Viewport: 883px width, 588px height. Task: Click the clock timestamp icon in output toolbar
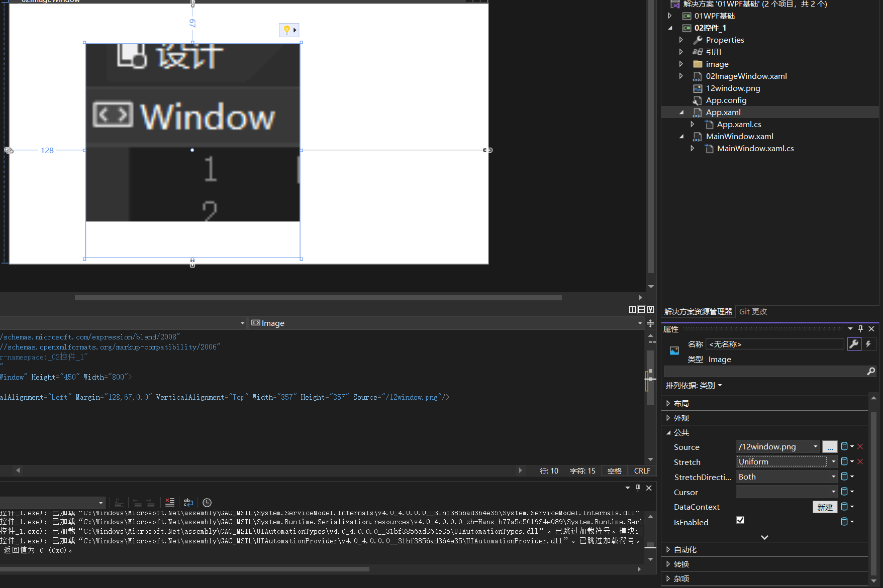click(x=207, y=502)
